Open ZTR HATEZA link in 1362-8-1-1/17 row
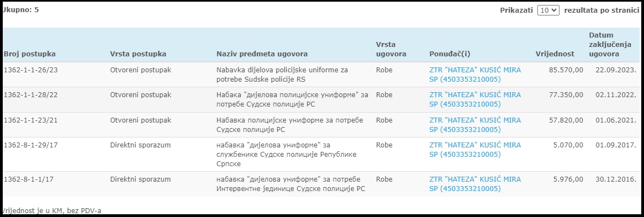This screenshot has height=217, width=644. (475, 184)
